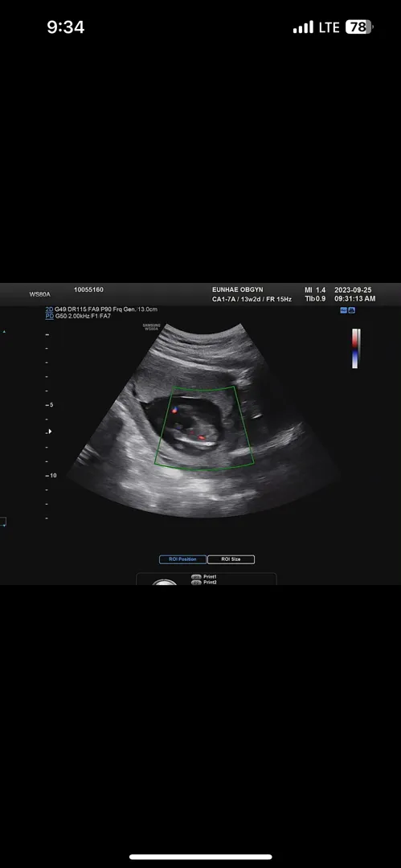This screenshot has height=868, width=401.
Task: Click the trackball graphic
Action: [165, 583]
